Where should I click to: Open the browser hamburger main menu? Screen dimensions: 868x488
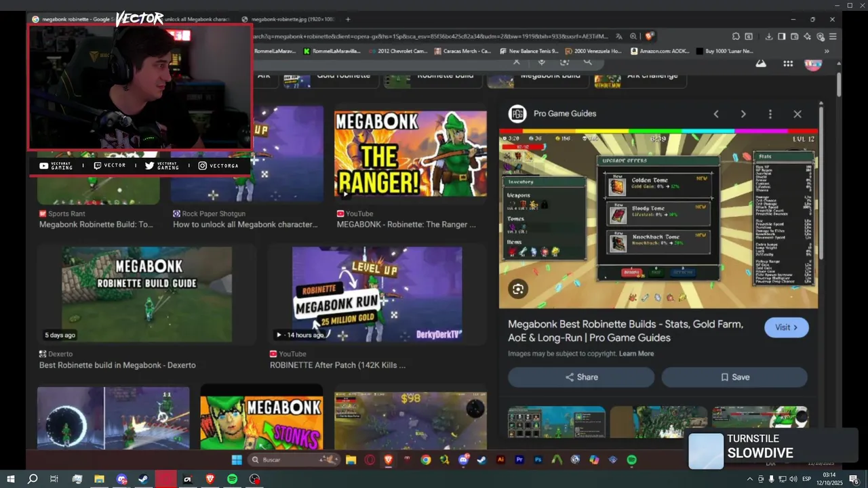pyautogui.click(x=833, y=37)
